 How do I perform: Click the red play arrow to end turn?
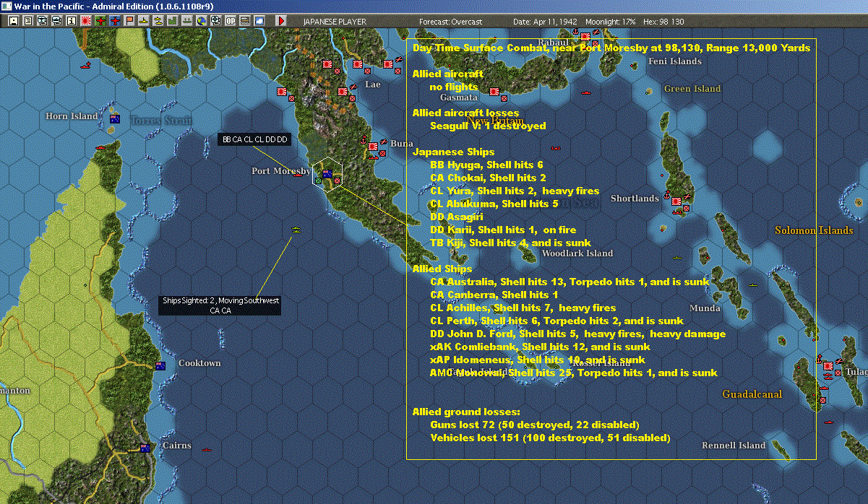point(281,21)
